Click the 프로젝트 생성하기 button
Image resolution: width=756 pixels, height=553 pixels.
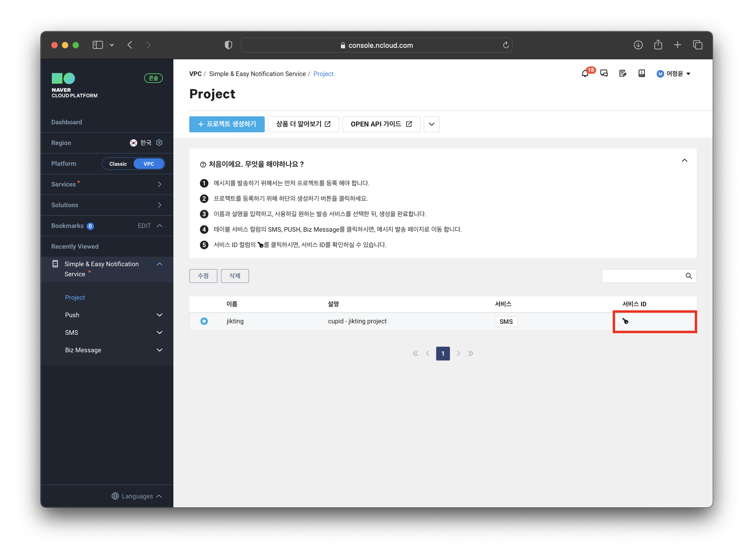227,124
